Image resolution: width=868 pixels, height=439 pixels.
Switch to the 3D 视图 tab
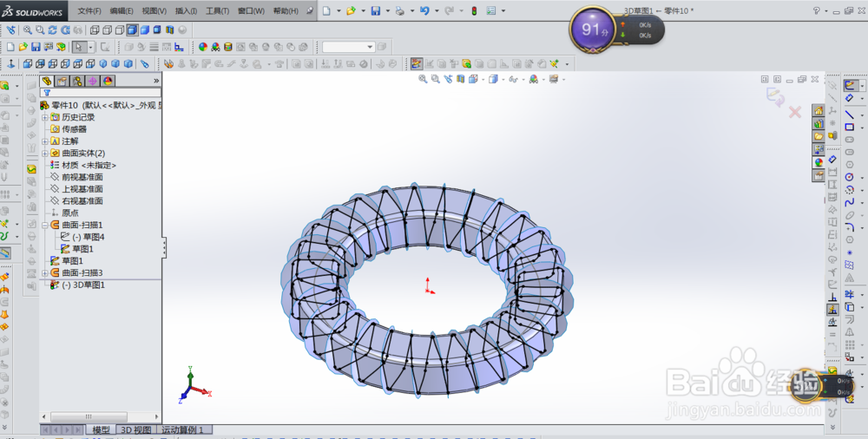pyautogui.click(x=136, y=429)
